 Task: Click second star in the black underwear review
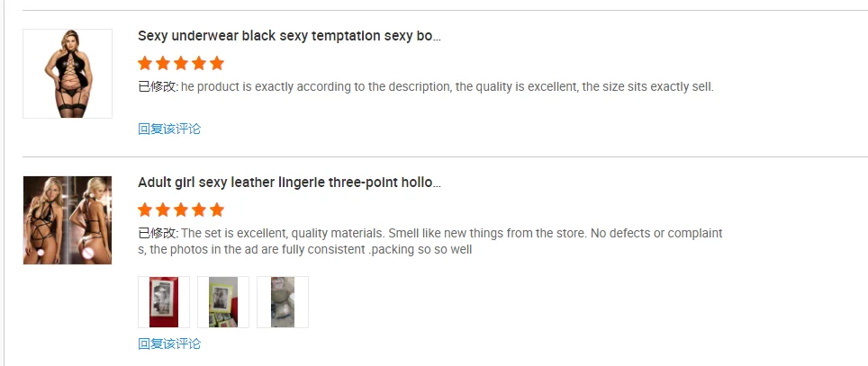click(x=163, y=64)
